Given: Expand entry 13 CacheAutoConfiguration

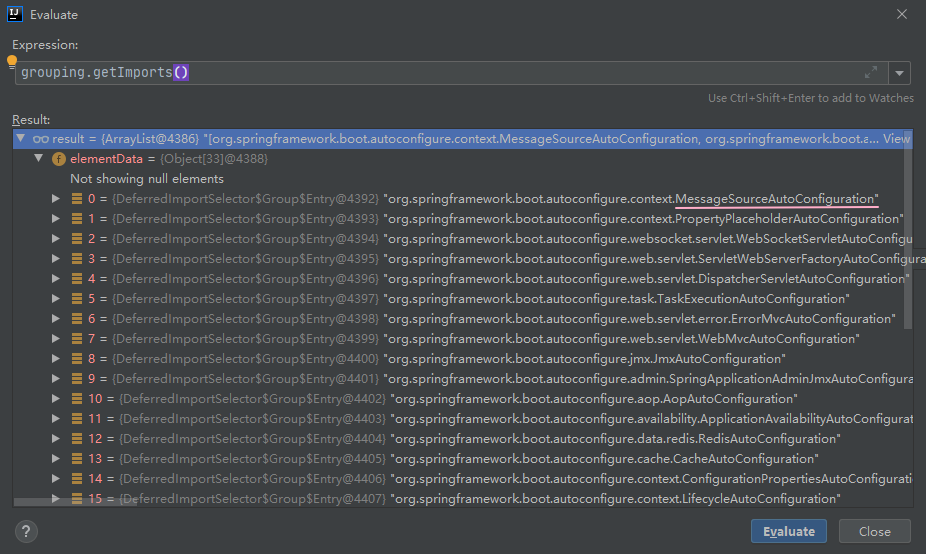Looking at the screenshot, I should click(x=56, y=459).
